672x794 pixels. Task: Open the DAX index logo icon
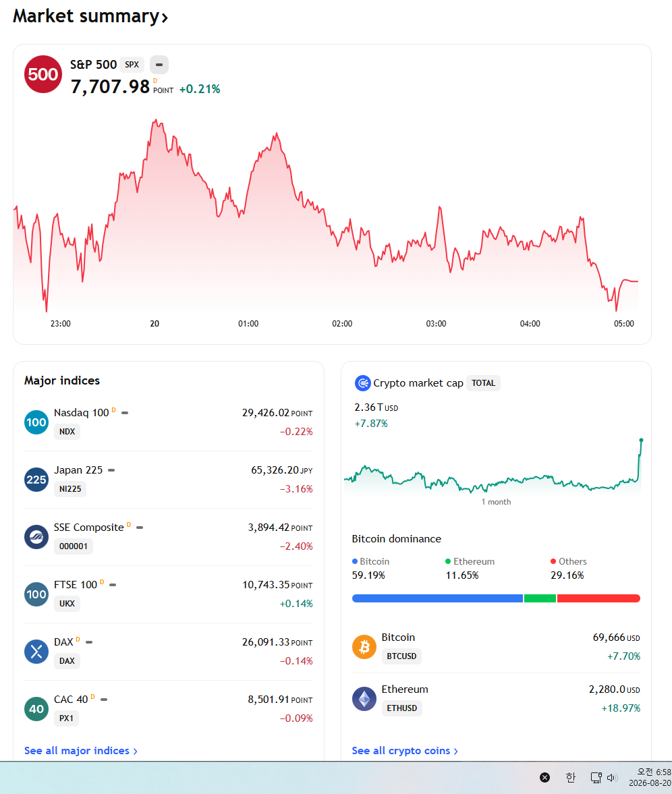[x=36, y=651]
